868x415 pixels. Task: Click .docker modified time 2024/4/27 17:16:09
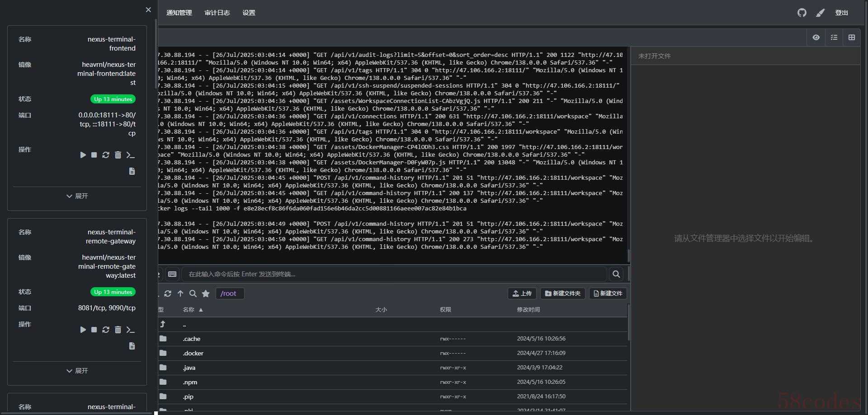point(541,353)
